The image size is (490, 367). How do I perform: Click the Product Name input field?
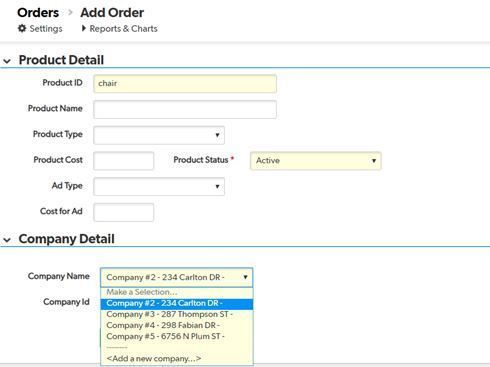click(185, 109)
